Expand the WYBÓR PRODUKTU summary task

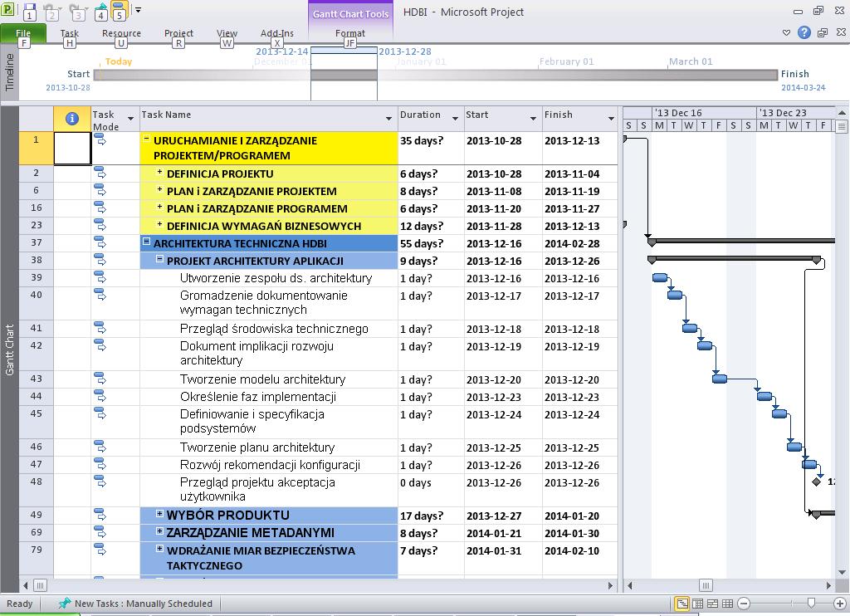[159, 514]
